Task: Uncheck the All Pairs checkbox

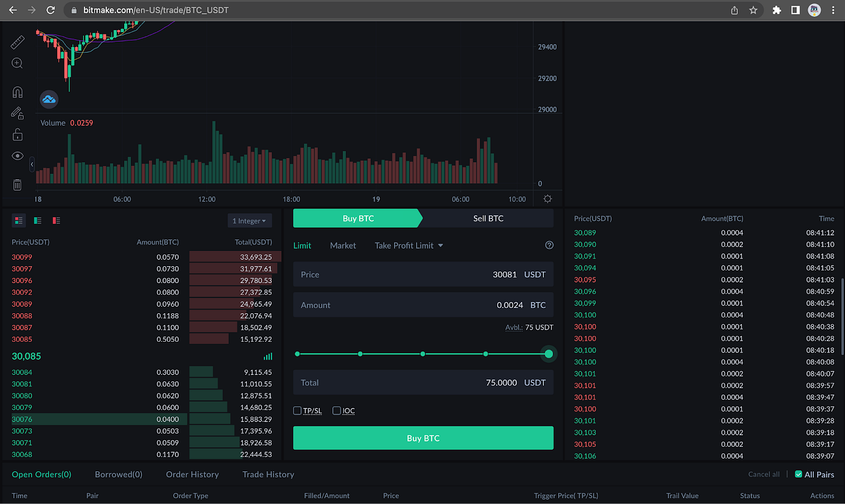Action: [x=799, y=474]
